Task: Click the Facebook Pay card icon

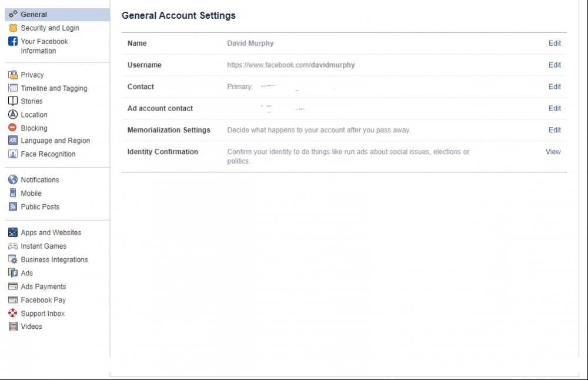Action: [x=13, y=300]
